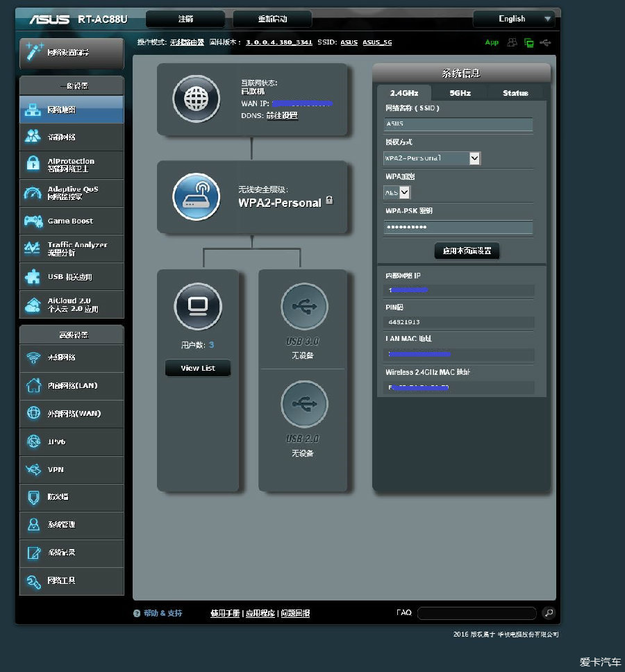Click the PIN code value 44321913
The image size is (625, 672).
pyautogui.click(x=403, y=322)
